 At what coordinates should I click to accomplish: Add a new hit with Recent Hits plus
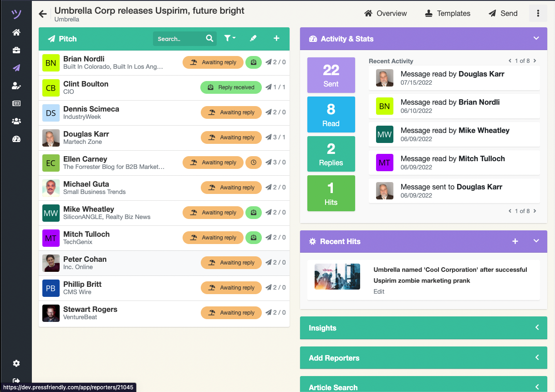[515, 241]
